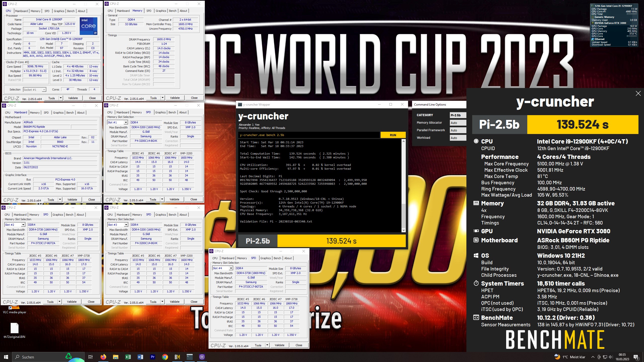The width and height of the screenshot is (644, 362).
Task: Click Tools in the motherboard CPU-Z window
Action: click(51, 200)
